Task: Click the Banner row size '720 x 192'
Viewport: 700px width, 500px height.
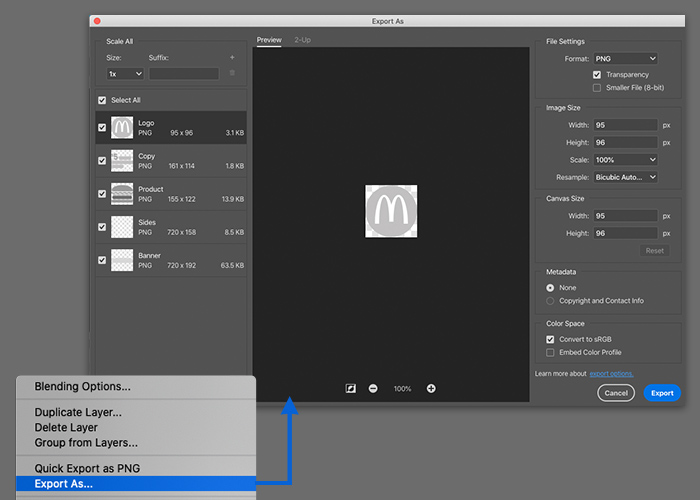Action: pyautogui.click(x=181, y=265)
